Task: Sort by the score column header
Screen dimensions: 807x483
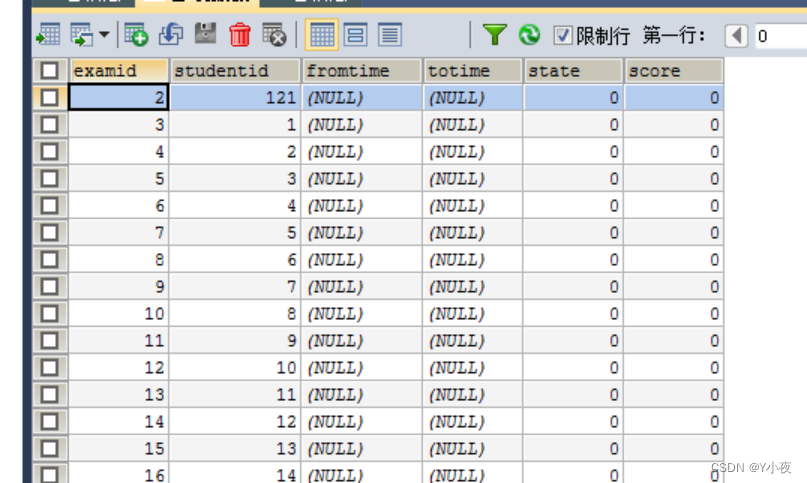Action: click(x=674, y=71)
